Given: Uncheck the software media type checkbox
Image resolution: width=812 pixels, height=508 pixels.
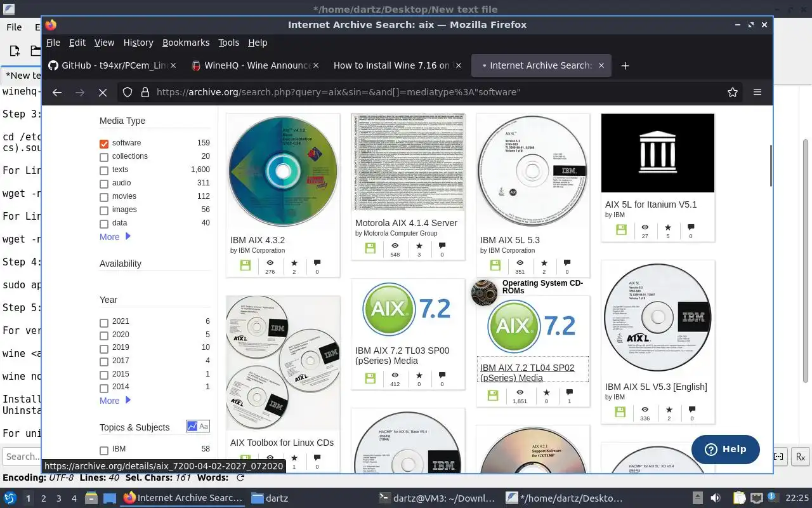Looking at the screenshot, I should (x=104, y=144).
